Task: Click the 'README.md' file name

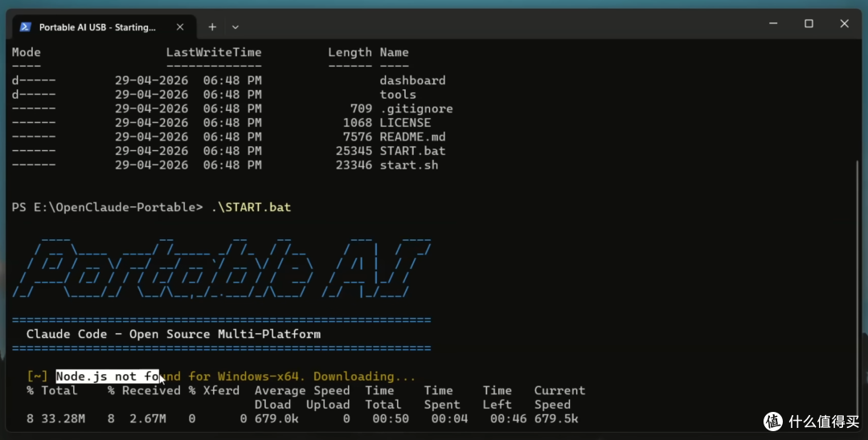Action: coord(412,137)
